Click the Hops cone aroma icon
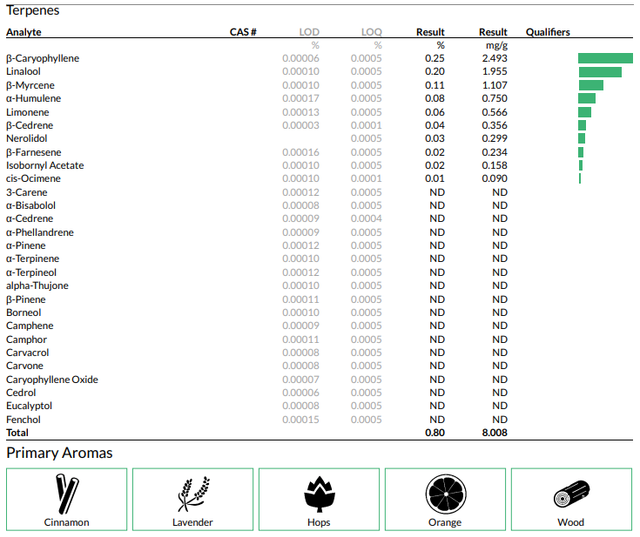 click(319, 494)
